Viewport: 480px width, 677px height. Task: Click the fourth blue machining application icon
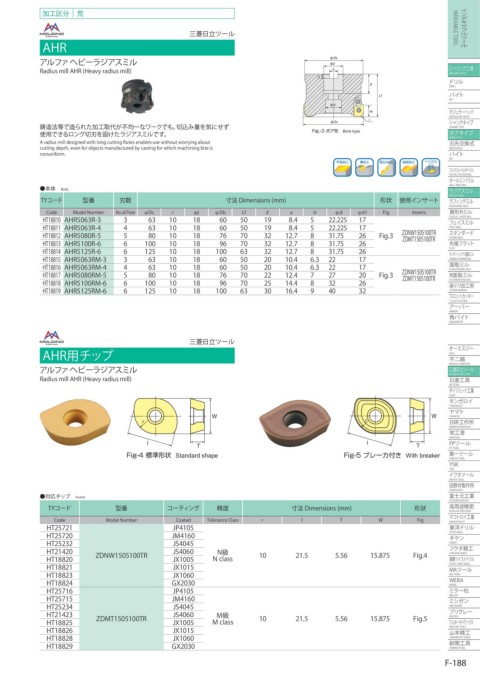point(408,167)
